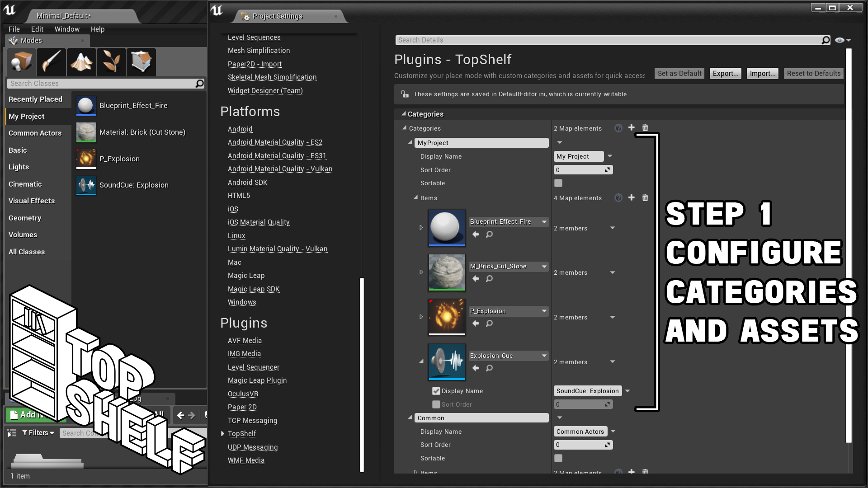Expand Blueprint_Effect_Fire item members

coord(421,227)
